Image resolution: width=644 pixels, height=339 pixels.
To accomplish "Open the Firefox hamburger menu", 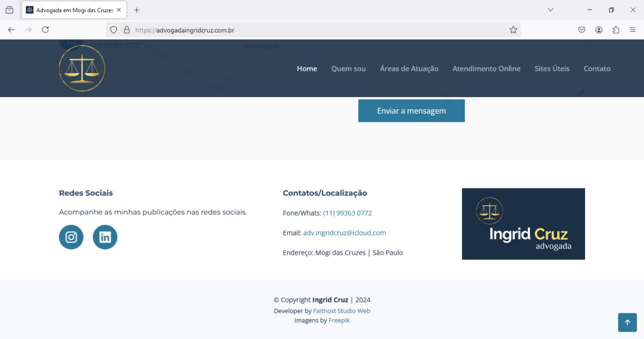I will point(633,30).
